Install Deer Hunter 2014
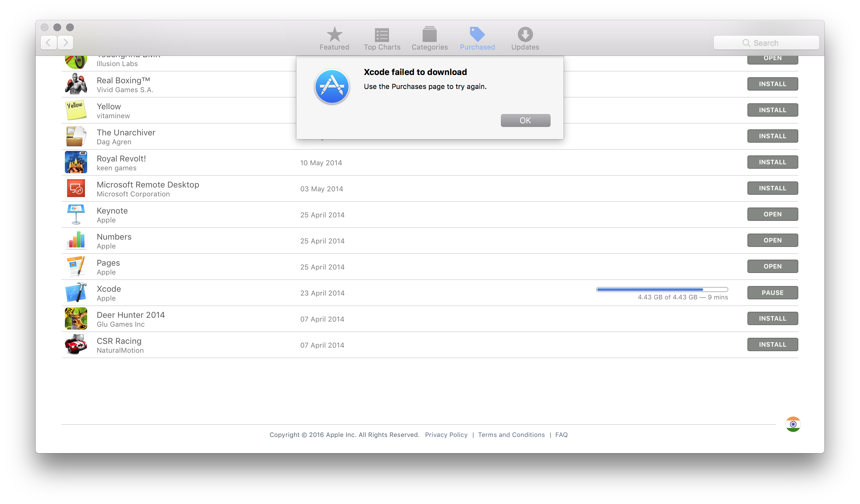Image resolution: width=860 pixels, height=504 pixels. click(x=772, y=318)
